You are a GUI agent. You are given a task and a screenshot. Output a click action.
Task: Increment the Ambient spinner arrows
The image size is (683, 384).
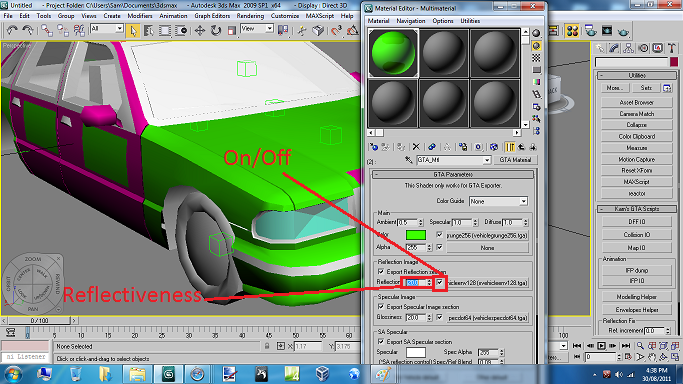click(421, 222)
